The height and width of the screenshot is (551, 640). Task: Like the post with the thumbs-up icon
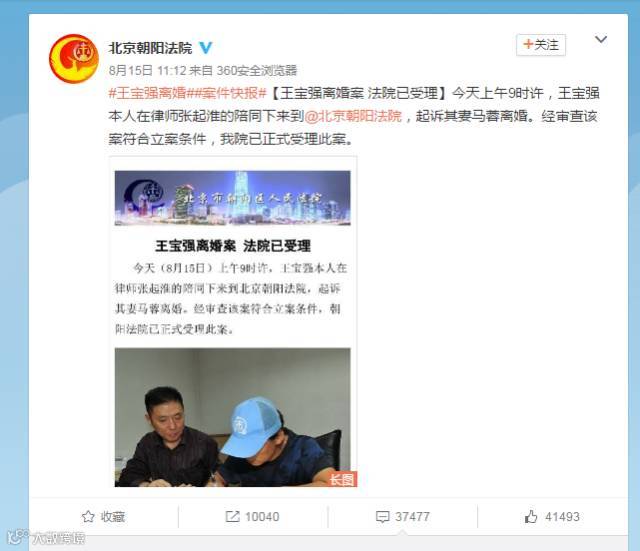click(531, 516)
